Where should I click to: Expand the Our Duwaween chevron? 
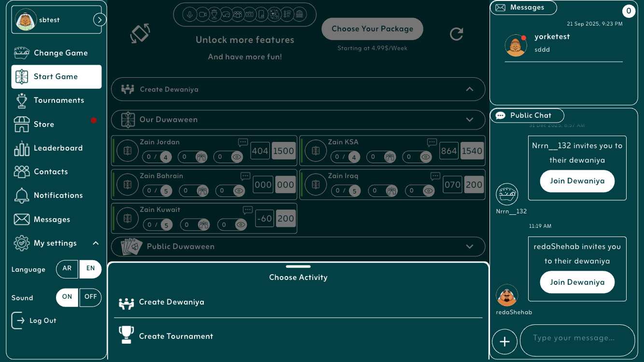tap(469, 120)
